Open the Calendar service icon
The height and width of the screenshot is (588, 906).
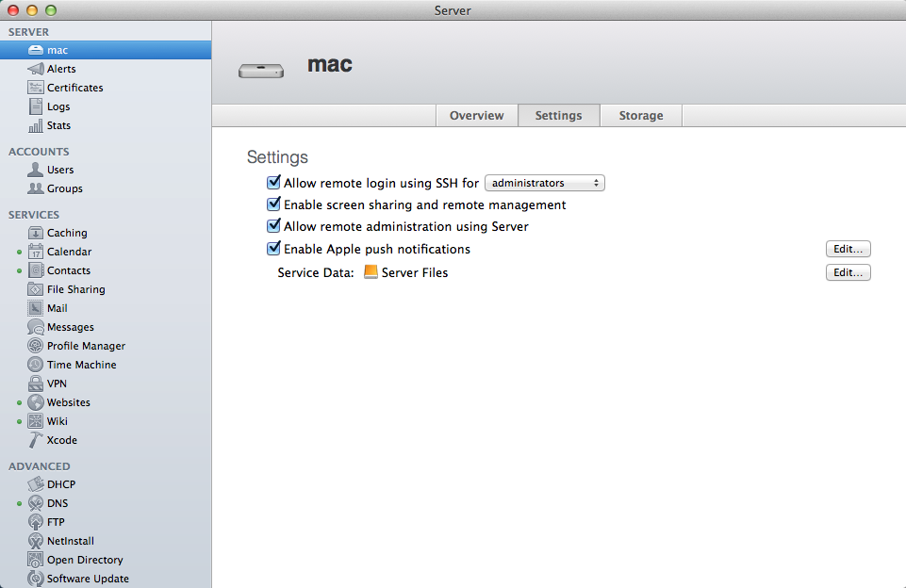pos(36,252)
